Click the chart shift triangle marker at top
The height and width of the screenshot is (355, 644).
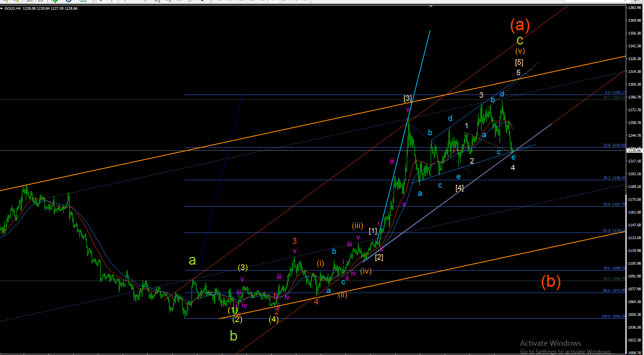431,6
